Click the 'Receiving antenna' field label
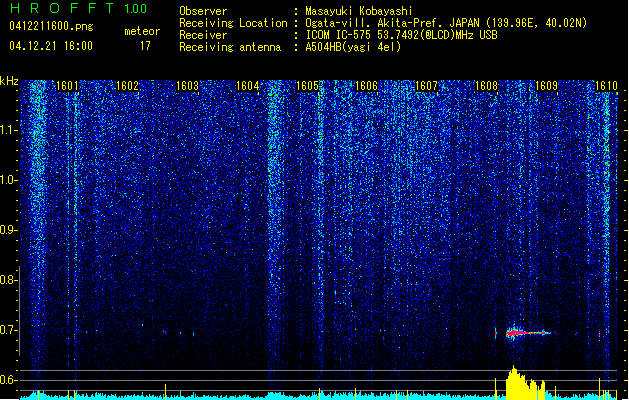The width and height of the screenshot is (629, 400). [230, 47]
